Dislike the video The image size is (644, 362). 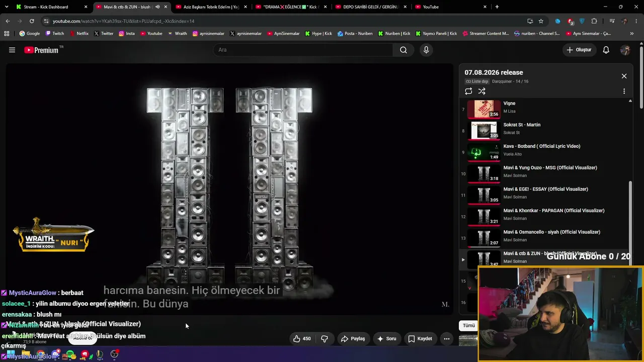325,338
